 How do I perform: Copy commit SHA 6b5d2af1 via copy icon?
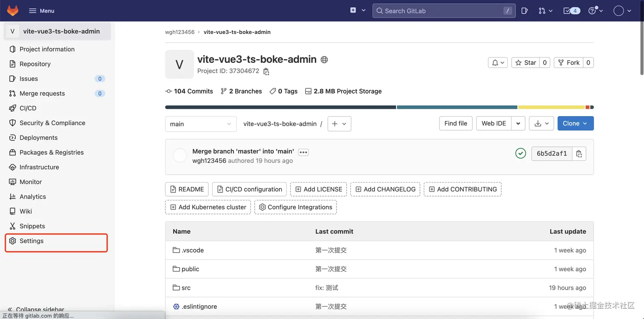pos(579,154)
